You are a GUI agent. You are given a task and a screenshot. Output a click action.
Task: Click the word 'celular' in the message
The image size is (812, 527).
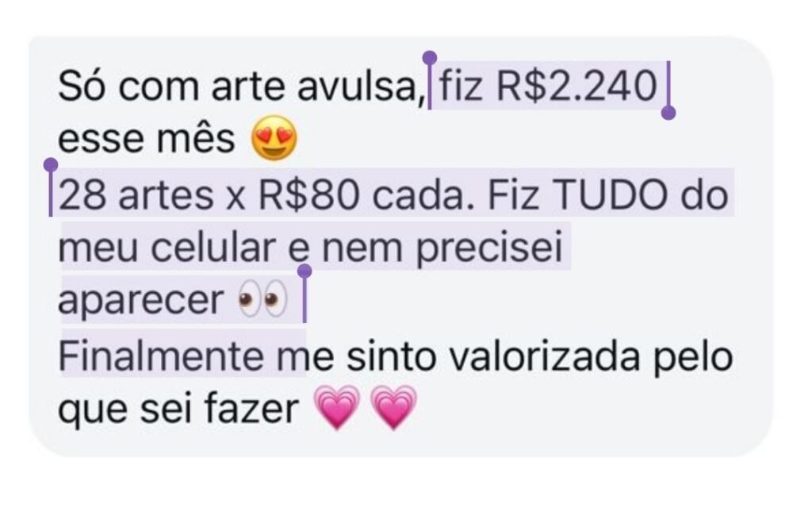point(213,248)
